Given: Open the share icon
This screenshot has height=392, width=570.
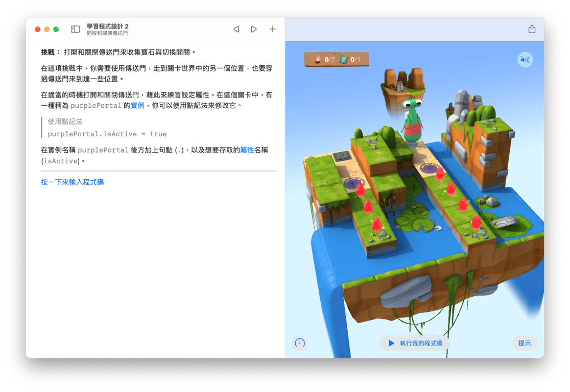Looking at the screenshot, I should tap(532, 29).
